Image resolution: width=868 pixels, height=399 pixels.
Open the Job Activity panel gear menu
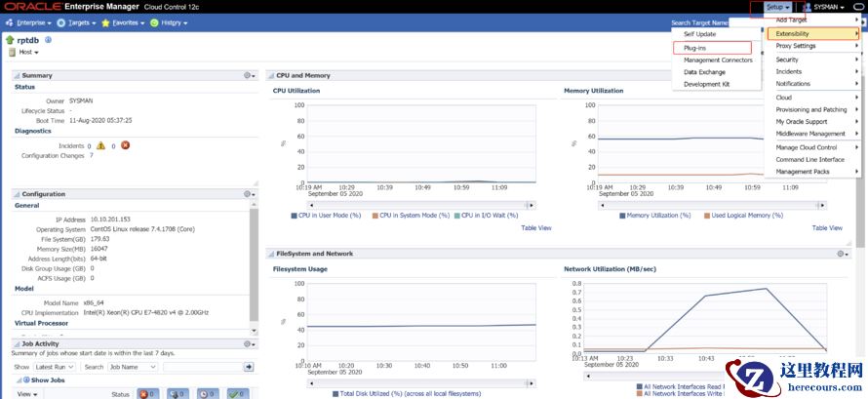tap(250, 343)
